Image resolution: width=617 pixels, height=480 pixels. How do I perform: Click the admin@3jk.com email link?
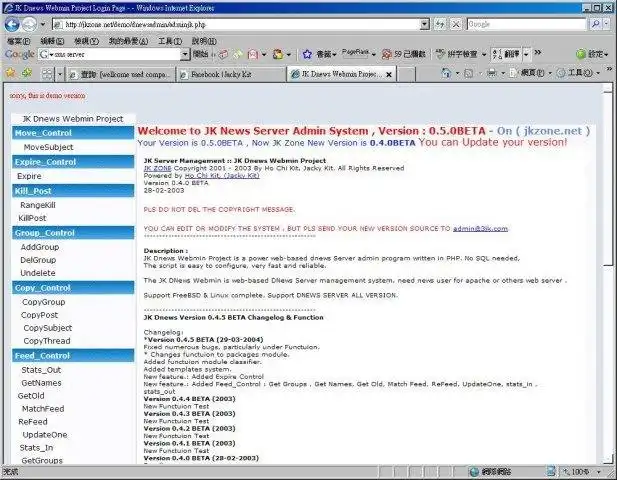(480, 229)
